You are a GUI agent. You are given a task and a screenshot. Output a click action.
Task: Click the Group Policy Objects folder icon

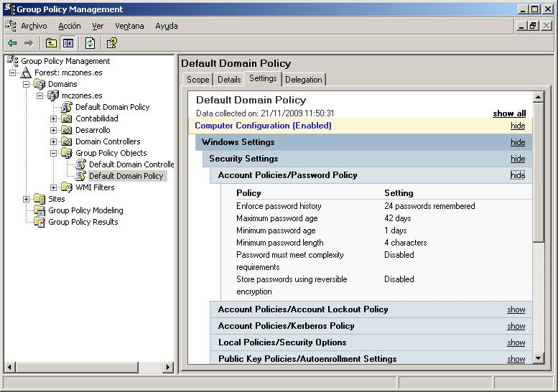[x=67, y=153]
